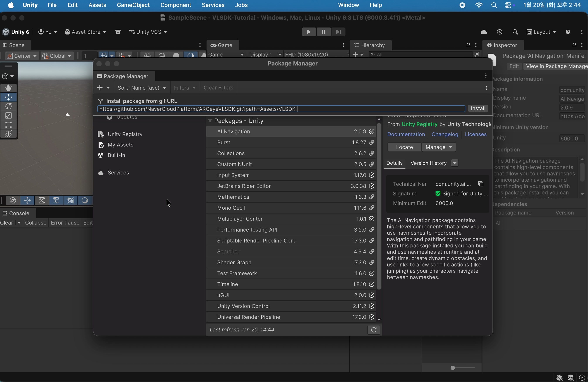Select the Hand view tool
The height and width of the screenshot is (382, 588).
click(x=9, y=88)
